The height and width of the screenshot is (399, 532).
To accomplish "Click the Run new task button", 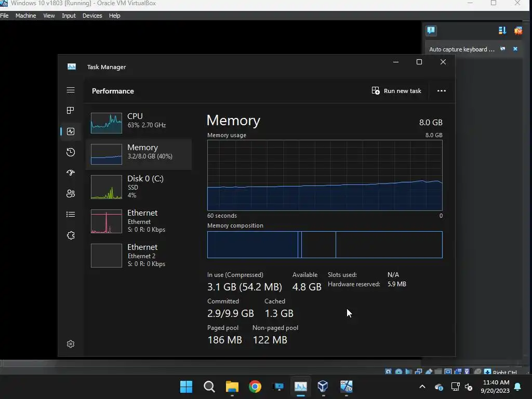I will pyautogui.click(x=396, y=91).
